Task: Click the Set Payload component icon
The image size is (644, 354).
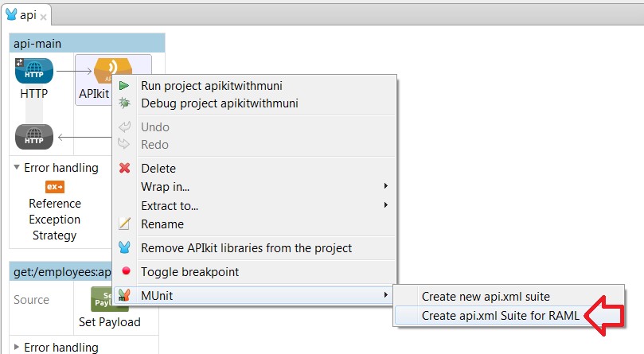Action: click(x=108, y=300)
